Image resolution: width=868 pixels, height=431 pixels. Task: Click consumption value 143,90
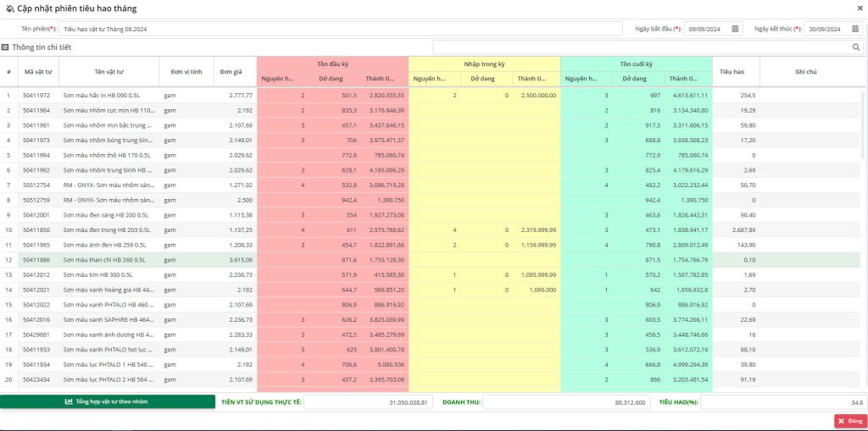click(x=747, y=245)
